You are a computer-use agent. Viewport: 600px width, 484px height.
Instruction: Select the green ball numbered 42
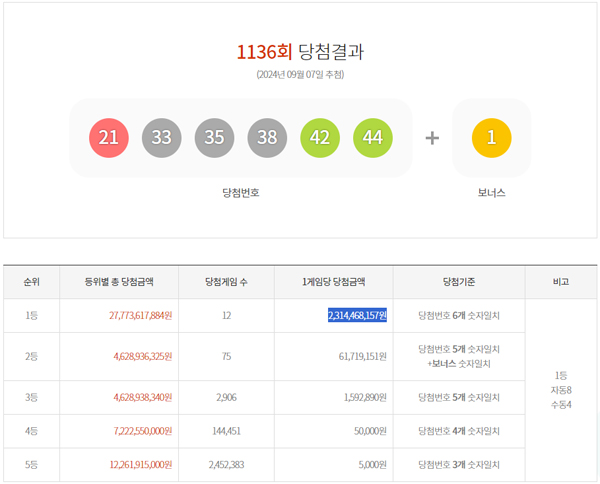pyautogui.click(x=320, y=138)
